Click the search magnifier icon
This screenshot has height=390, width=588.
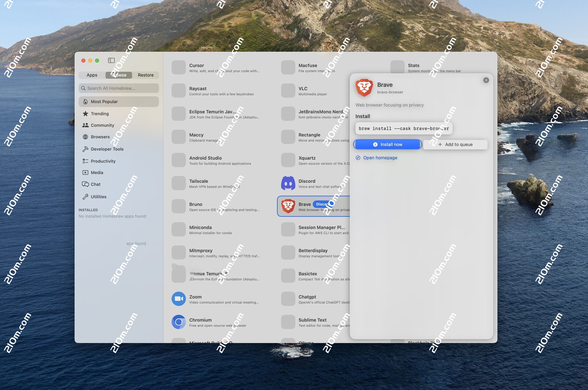83,88
